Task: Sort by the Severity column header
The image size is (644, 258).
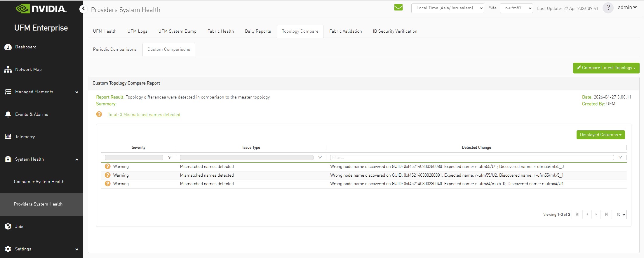Action: pyautogui.click(x=138, y=148)
